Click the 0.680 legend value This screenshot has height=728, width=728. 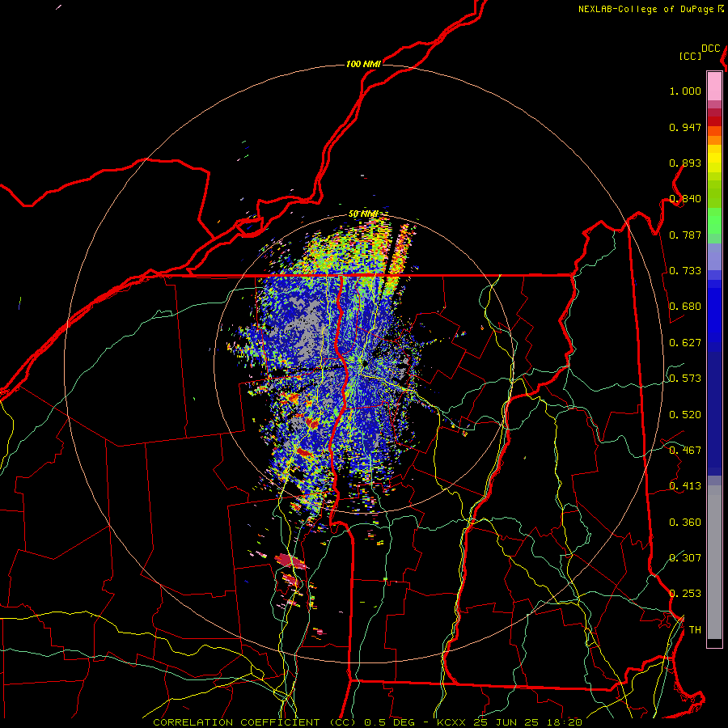(685, 307)
